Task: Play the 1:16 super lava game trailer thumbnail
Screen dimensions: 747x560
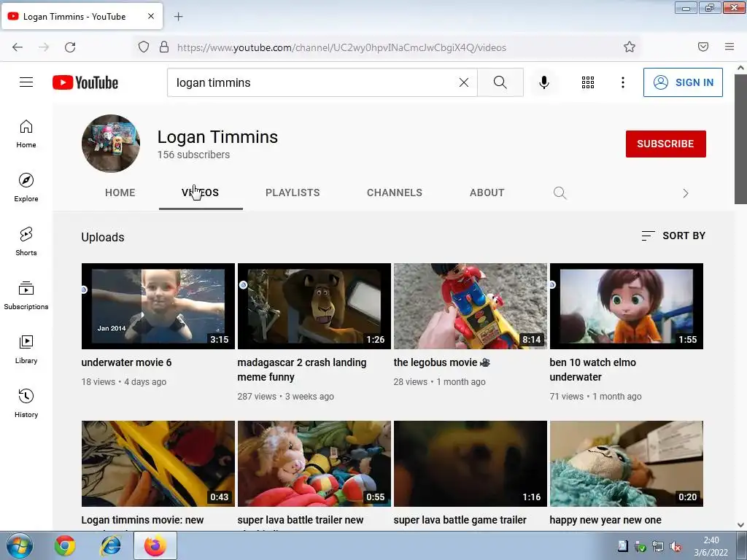Action: point(471,464)
